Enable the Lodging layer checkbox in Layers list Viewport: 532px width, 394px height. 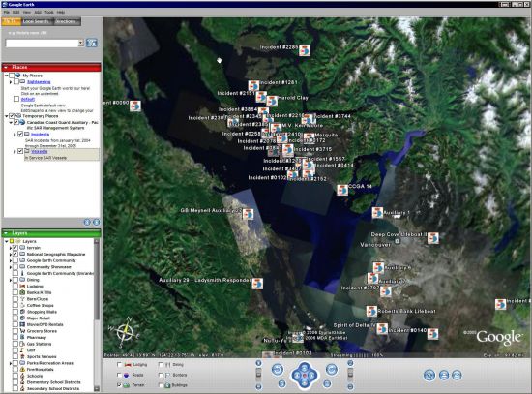pyautogui.click(x=15, y=287)
